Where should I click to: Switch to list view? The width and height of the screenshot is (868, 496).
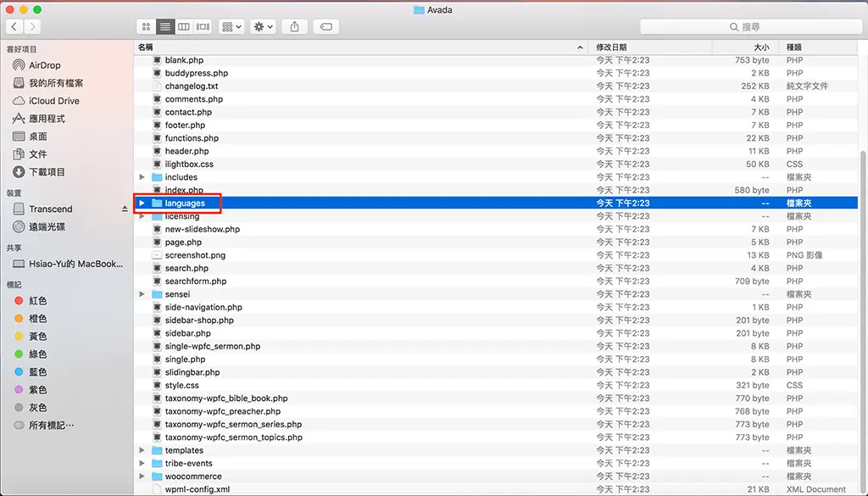[x=165, y=26]
